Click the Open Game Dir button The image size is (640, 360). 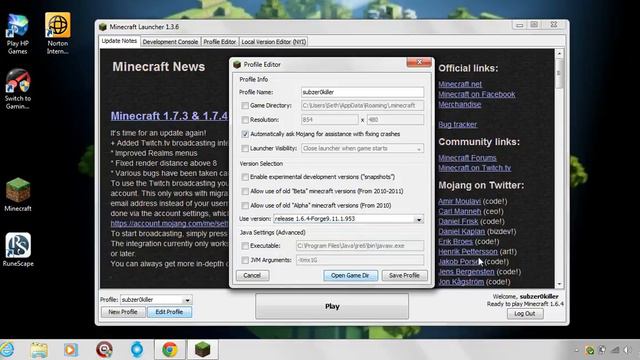pos(350,276)
